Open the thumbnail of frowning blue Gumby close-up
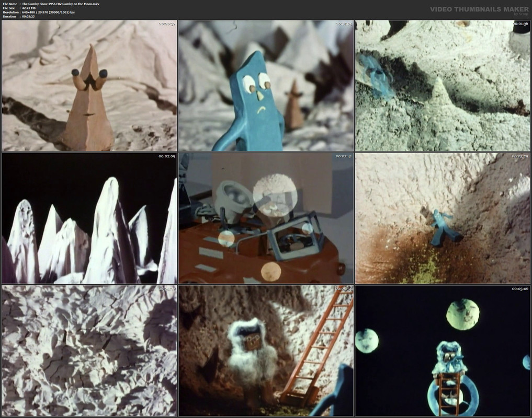This screenshot has height=418, width=532. point(266,86)
